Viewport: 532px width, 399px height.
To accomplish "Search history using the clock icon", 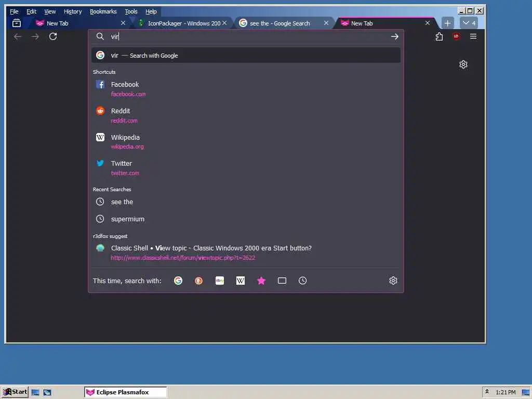I will (303, 281).
